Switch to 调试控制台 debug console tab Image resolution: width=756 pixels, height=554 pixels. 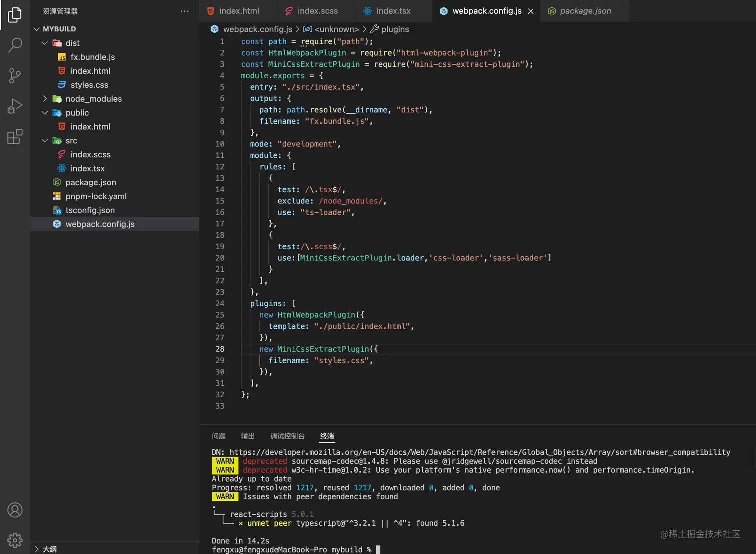click(x=287, y=436)
